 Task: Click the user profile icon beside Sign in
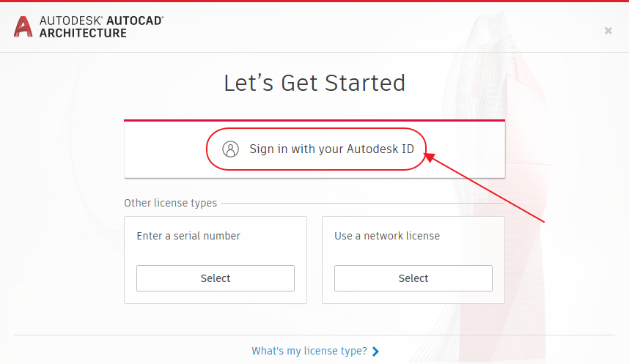click(231, 149)
